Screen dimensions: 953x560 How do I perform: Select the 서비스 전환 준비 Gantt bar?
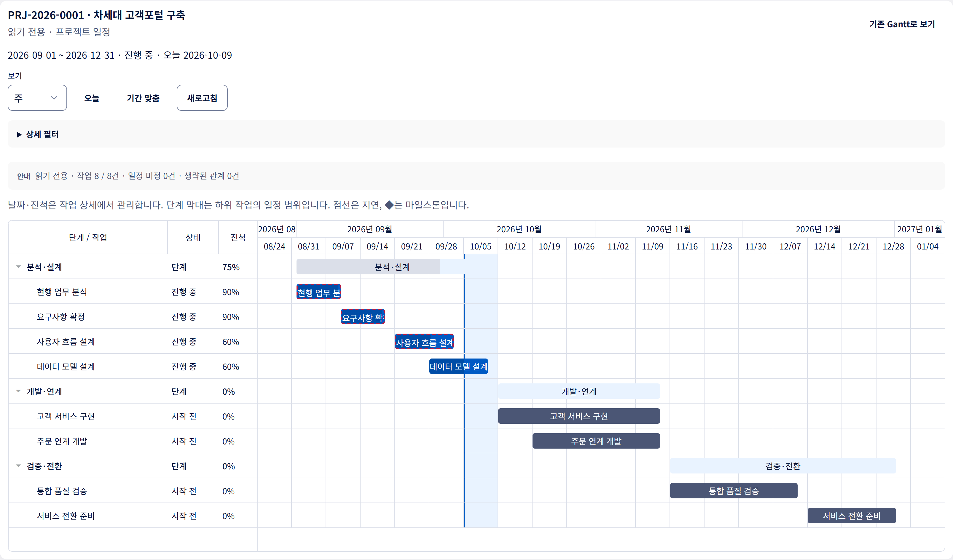click(x=852, y=516)
